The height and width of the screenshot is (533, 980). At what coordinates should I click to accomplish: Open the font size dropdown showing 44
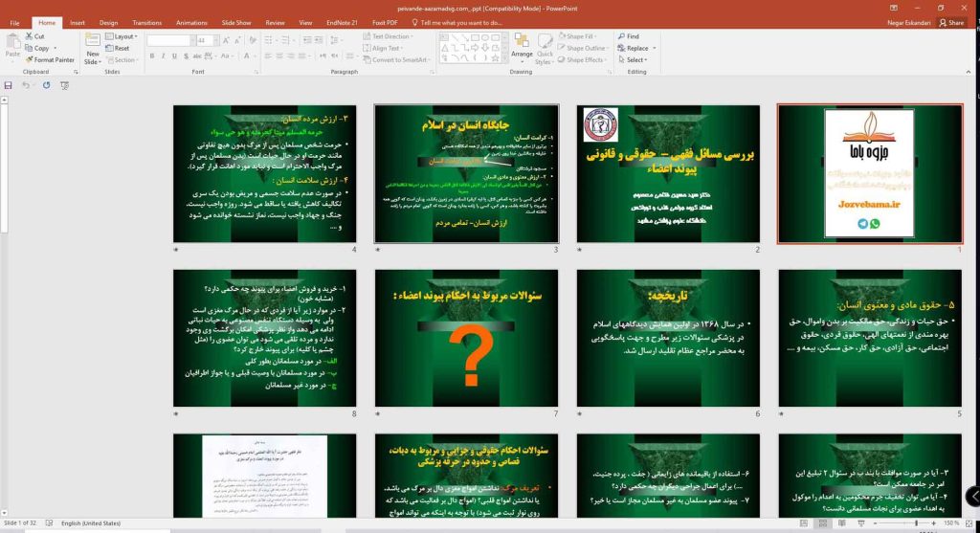[x=216, y=40]
